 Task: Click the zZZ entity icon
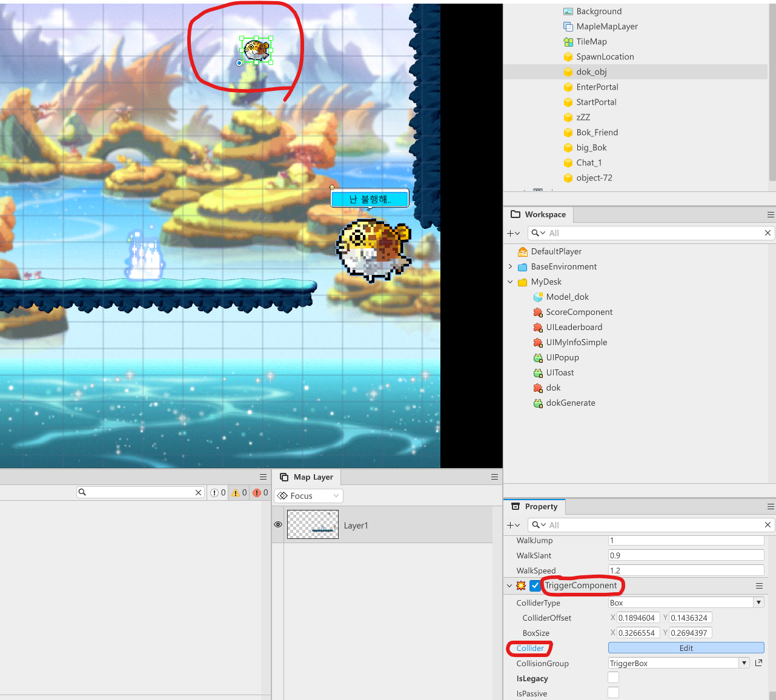click(x=568, y=117)
